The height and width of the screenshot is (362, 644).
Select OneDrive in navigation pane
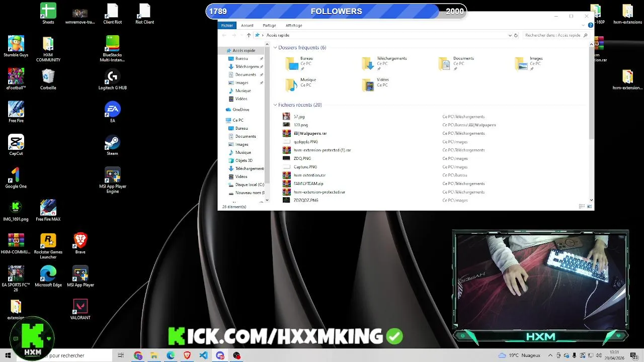[x=237, y=110]
